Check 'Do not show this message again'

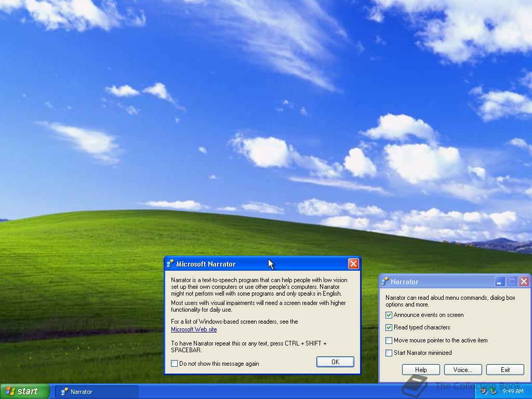coord(175,363)
